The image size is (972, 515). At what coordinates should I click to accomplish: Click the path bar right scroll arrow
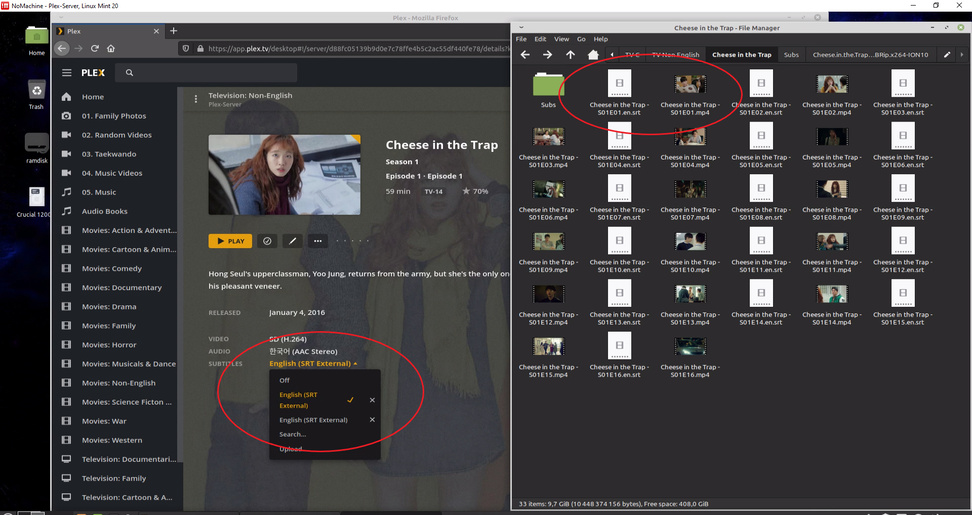[x=962, y=55]
